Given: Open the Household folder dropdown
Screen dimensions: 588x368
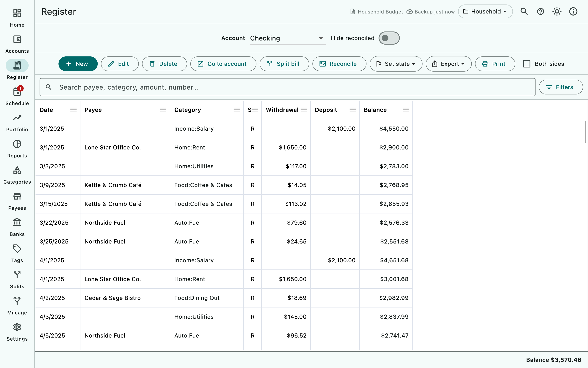Looking at the screenshot, I should coord(485,11).
